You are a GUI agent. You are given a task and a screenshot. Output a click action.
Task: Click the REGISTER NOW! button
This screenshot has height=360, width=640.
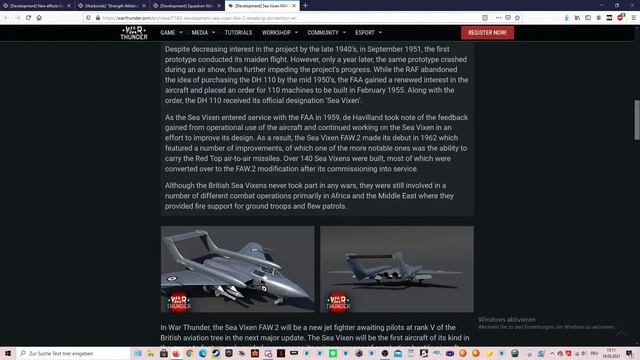pos(487,33)
